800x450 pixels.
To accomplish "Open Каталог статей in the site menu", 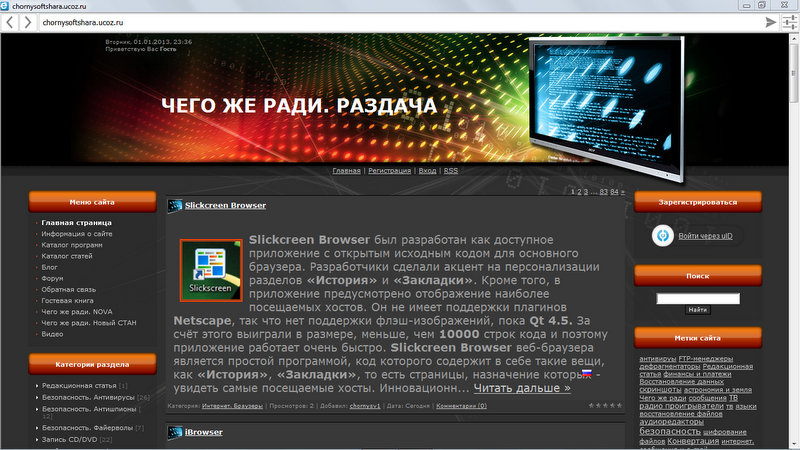I will pyautogui.click(x=67, y=256).
